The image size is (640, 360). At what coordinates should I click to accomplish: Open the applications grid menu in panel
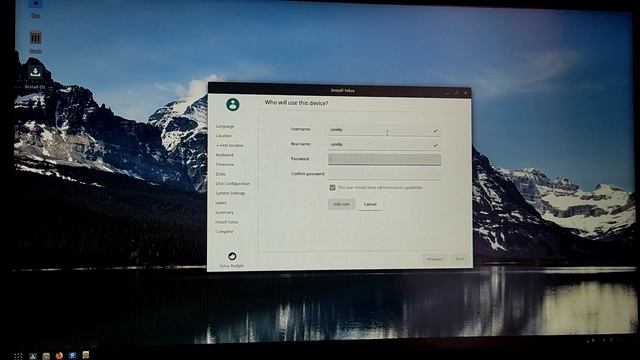tap(18, 356)
